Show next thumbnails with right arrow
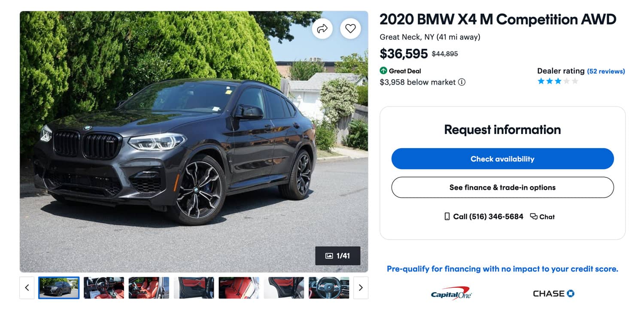 (x=361, y=288)
